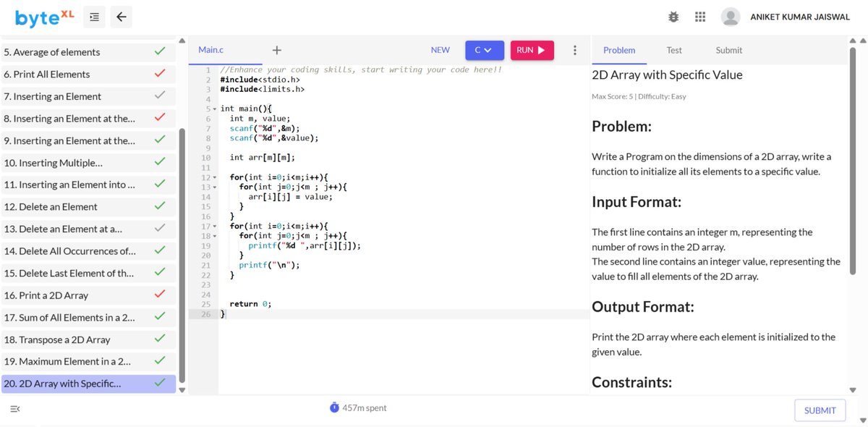Fold code at line 5 main function
Screen dimensions: 868x427
(x=215, y=109)
